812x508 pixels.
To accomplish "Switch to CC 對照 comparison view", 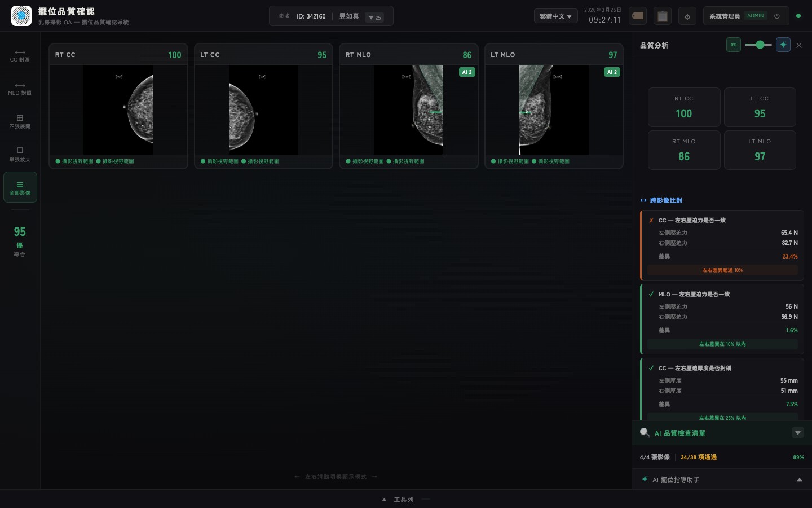I will tap(20, 55).
